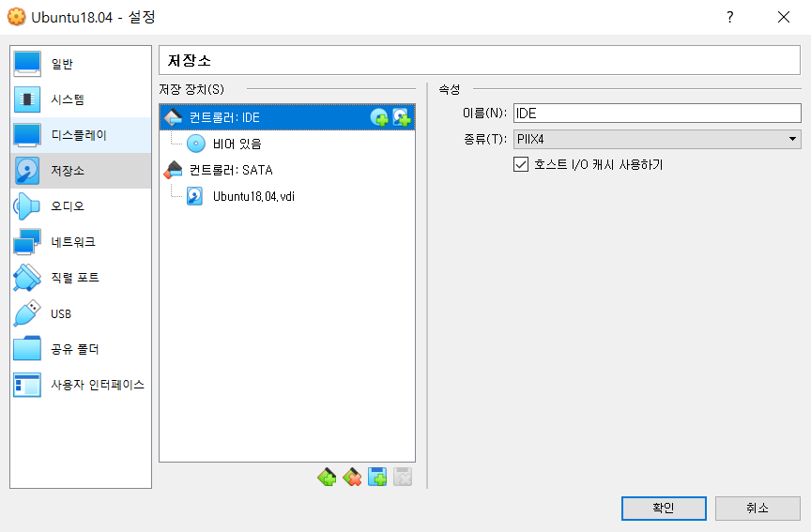Open the 네트워크 monitors icon

[27, 241]
